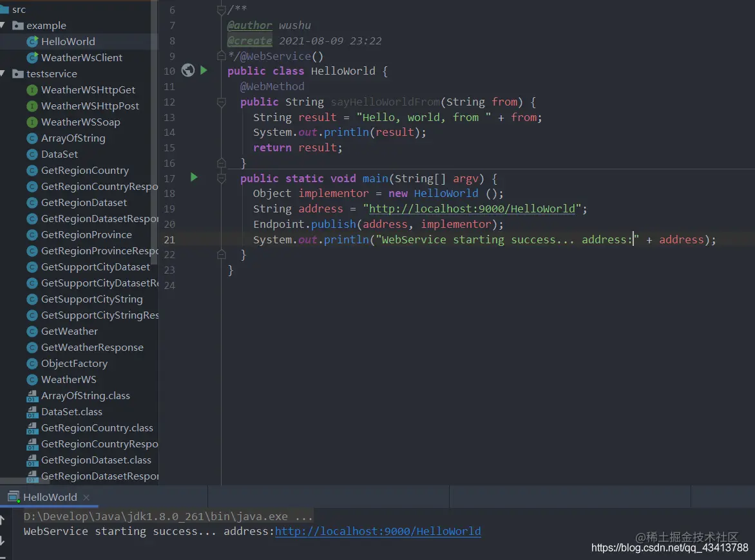Click the fold end marker at line 16
The image size is (755, 560).
[x=222, y=163]
